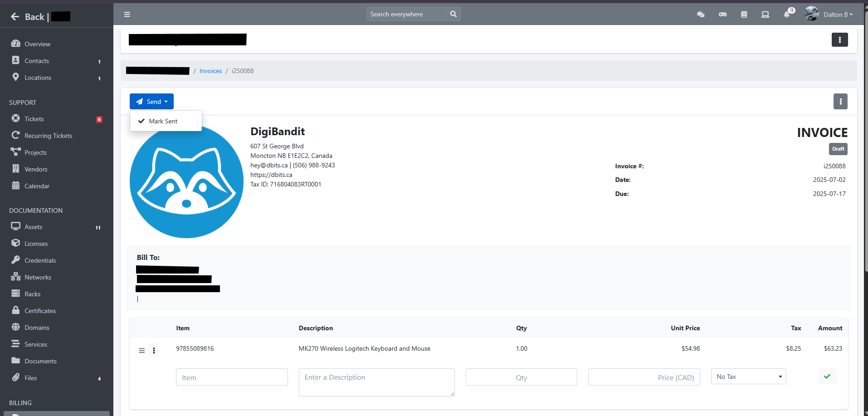Open the book documentation icon in top bar

744,15
